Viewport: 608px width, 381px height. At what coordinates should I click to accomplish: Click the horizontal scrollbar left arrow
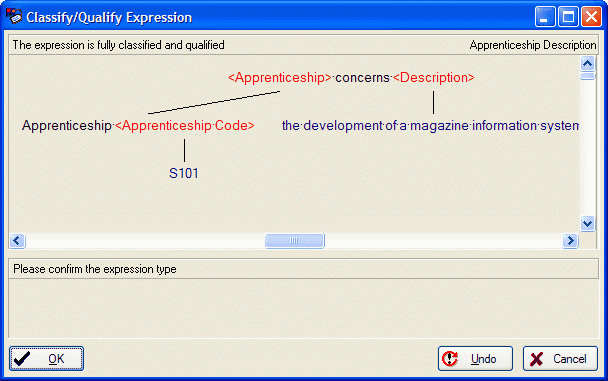[x=17, y=241]
